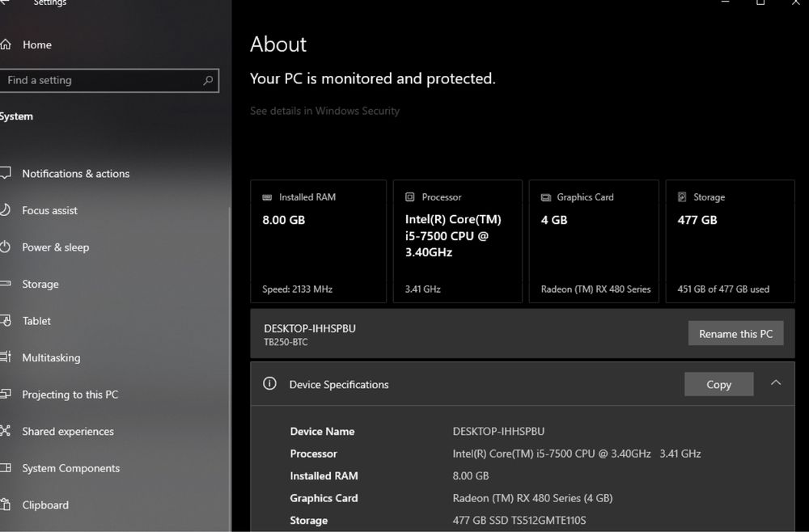Image resolution: width=809 pixels, height=532 pixels.
Task: Click the Processor chip icon on card
Action: pos(409,197)
